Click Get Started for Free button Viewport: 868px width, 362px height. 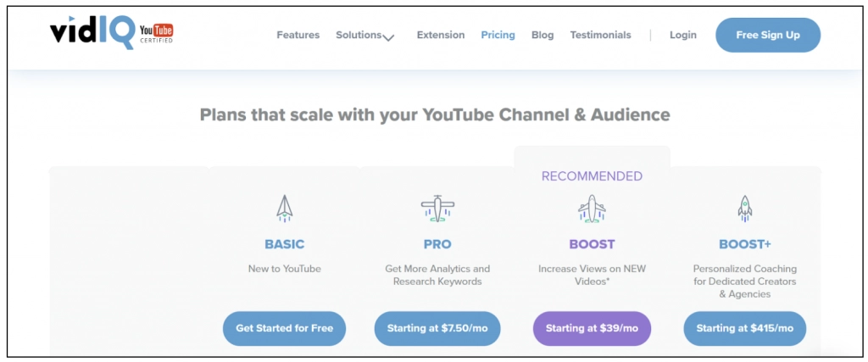pyautogui.click(x=284, y=328)
